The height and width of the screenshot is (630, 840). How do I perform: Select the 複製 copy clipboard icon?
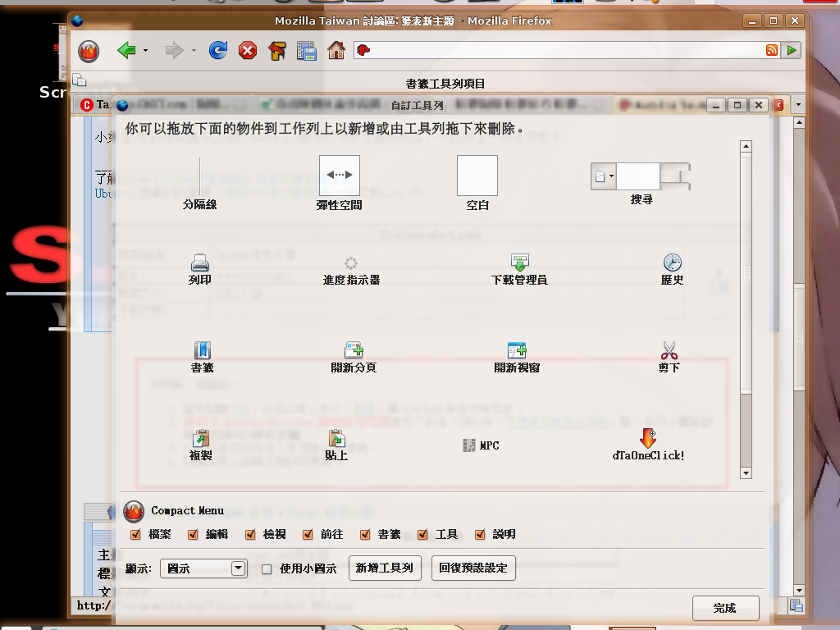click(201, 438)
